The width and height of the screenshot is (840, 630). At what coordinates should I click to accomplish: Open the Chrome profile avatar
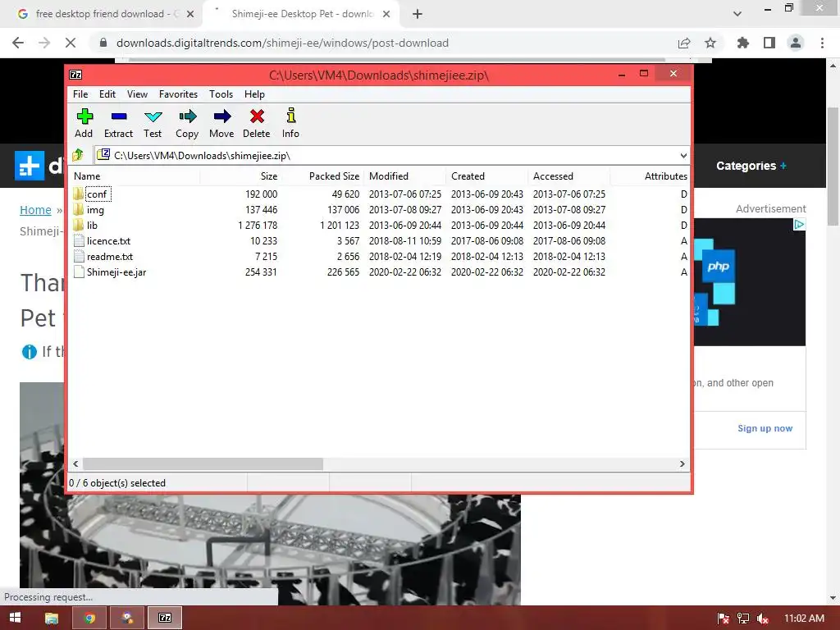tap(796, 43)
